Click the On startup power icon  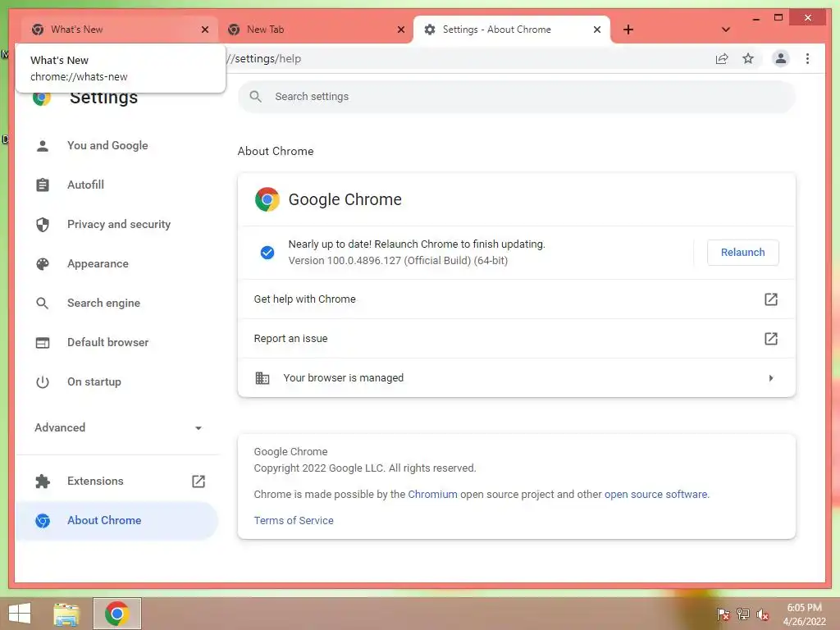(x=43, y=382)
